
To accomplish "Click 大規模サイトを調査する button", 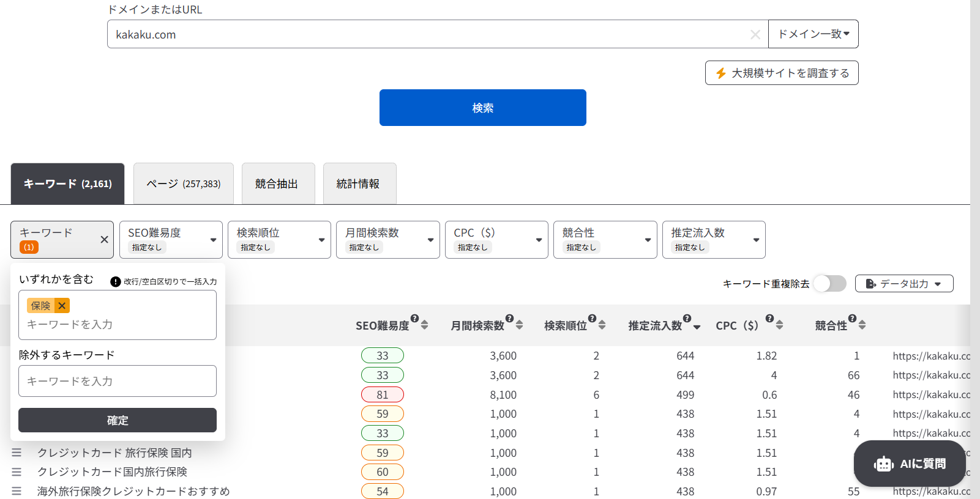I will 781,73.
